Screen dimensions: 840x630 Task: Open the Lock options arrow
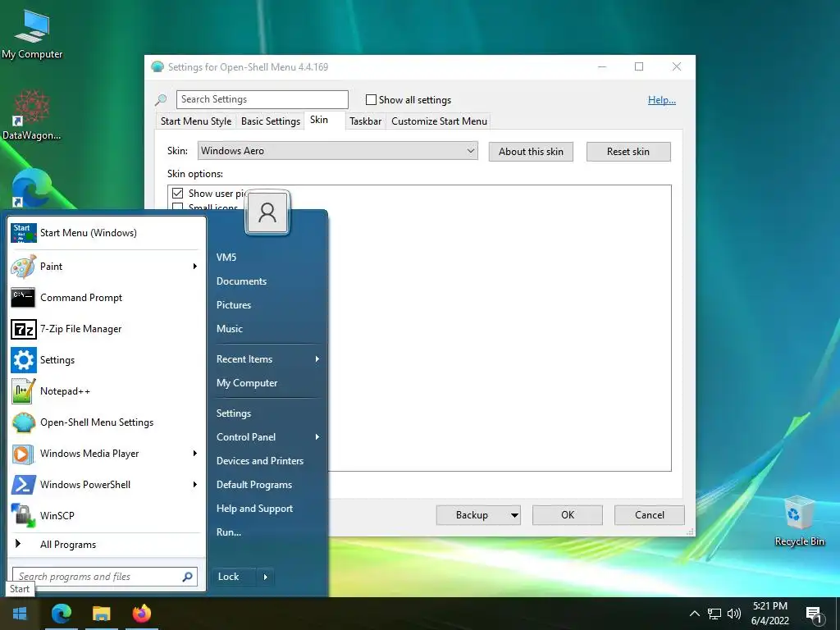pyautogui.click(x=265, y=577)
